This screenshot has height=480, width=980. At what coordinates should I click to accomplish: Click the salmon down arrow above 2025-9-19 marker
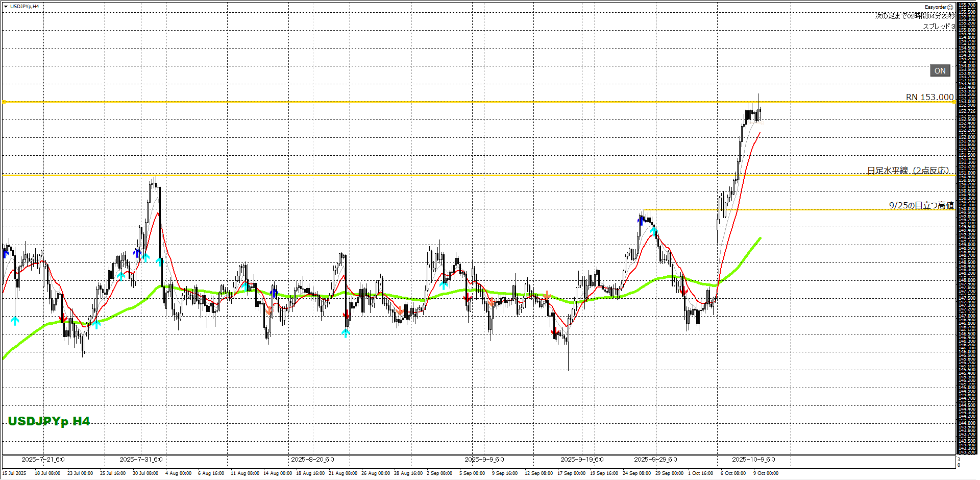pyautogui.click(x=547, y=296)
